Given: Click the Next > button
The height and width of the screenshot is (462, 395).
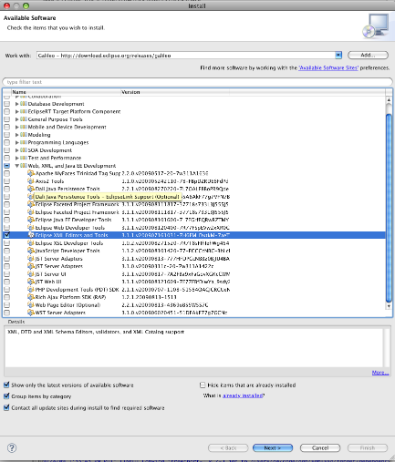Looking at the screenshot, I should pyautogui.click(x=273, y=448).
